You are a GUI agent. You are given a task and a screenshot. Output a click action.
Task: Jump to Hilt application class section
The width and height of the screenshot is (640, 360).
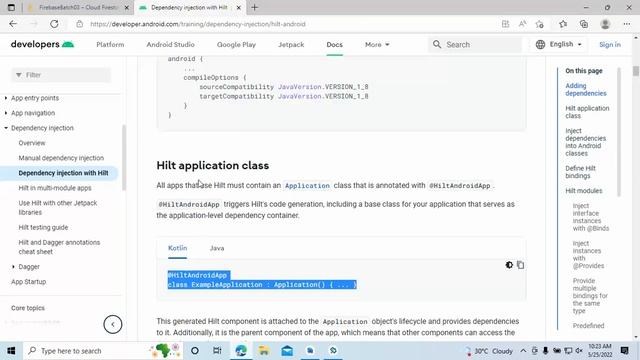(587, 112)
